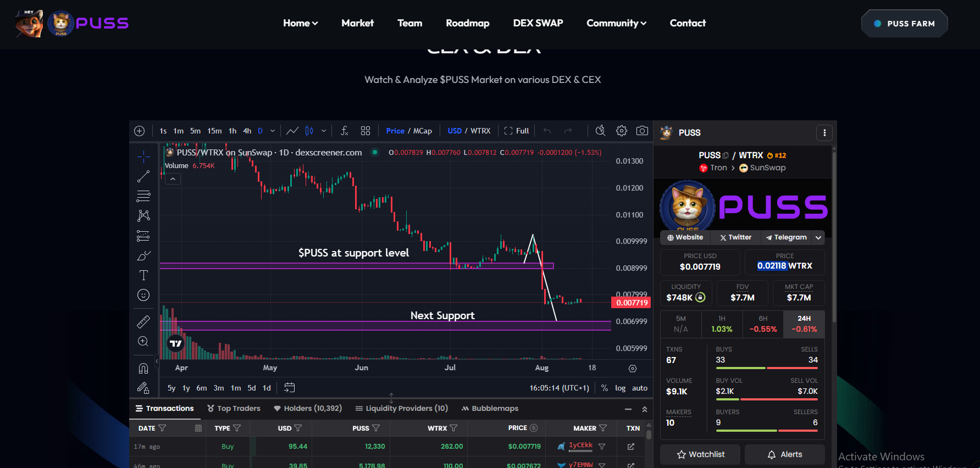The width and height of the screenshot is (980, 468).
Task: Select the ruler measure tool
Action: (x=143, y=322)
